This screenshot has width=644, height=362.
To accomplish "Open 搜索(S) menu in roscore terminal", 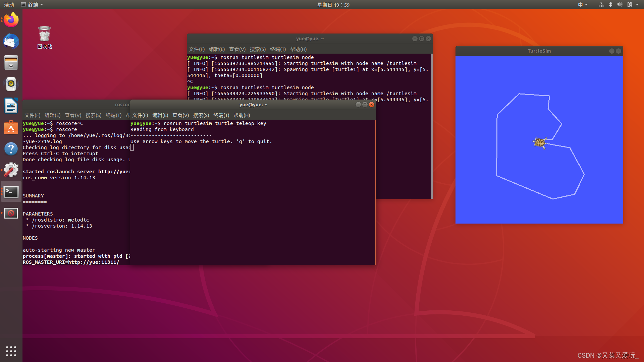I will tap(93, 115).
